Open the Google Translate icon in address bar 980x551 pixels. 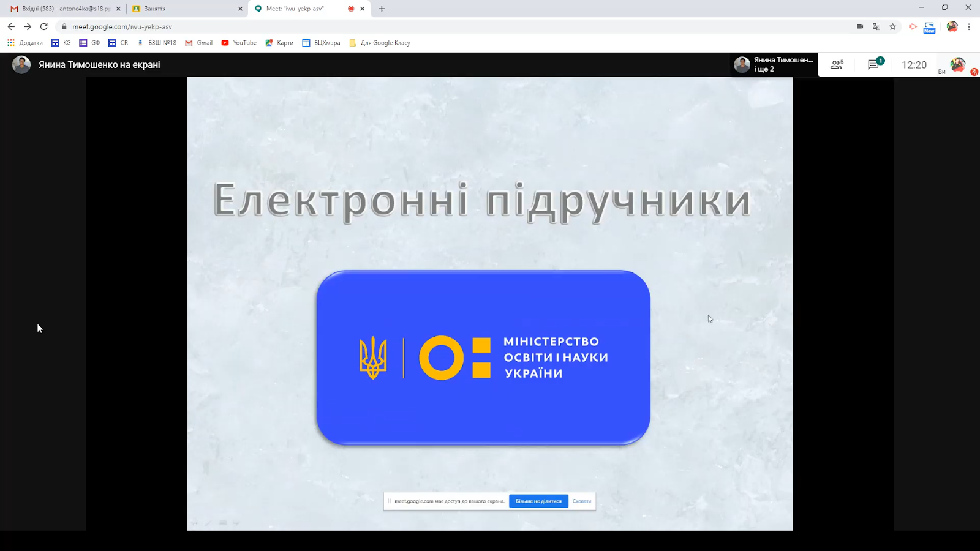(876, 26)
